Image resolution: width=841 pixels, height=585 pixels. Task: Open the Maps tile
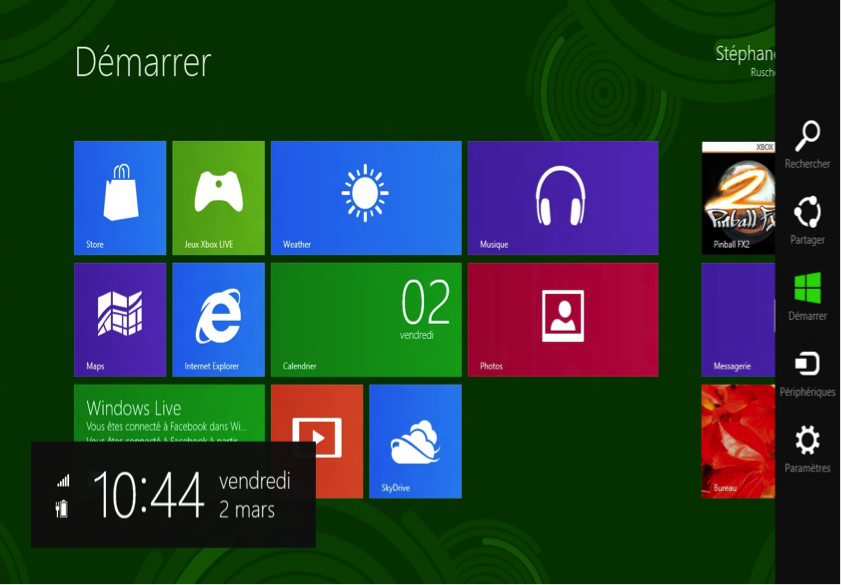[x=120, y=319]
